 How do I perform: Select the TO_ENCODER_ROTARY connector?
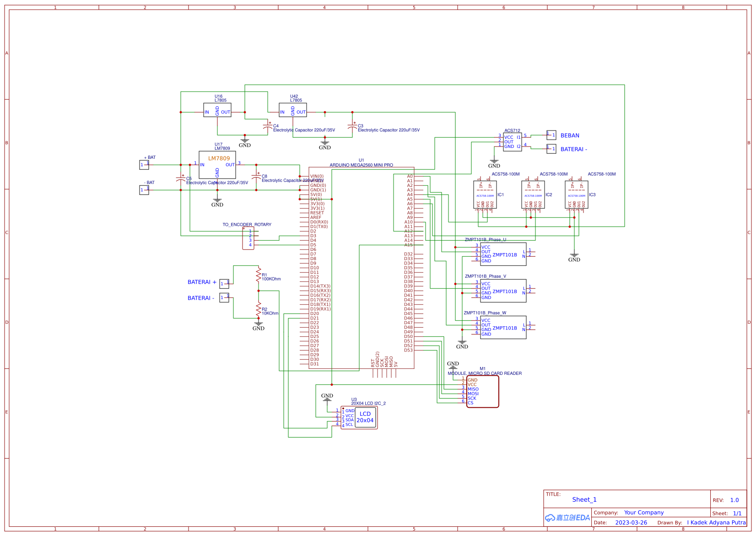tap(248, 238)
